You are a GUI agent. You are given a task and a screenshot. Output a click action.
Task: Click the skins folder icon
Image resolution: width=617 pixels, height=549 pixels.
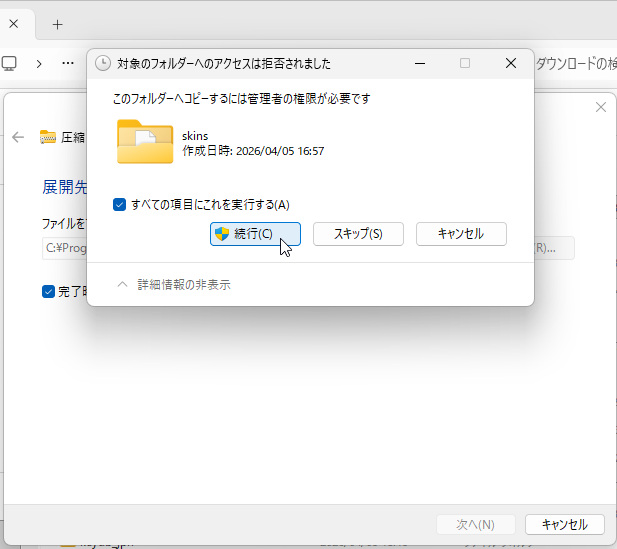[x=145, y=142]
